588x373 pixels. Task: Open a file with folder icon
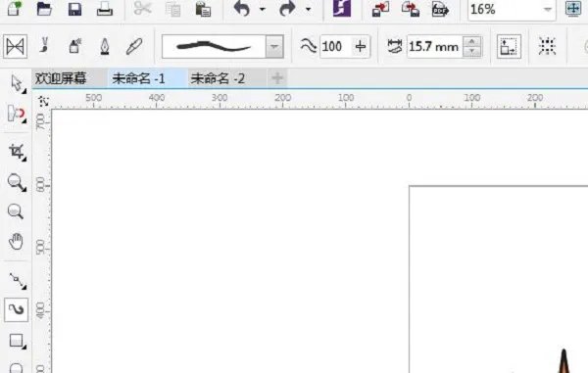(x=44, y=8)
